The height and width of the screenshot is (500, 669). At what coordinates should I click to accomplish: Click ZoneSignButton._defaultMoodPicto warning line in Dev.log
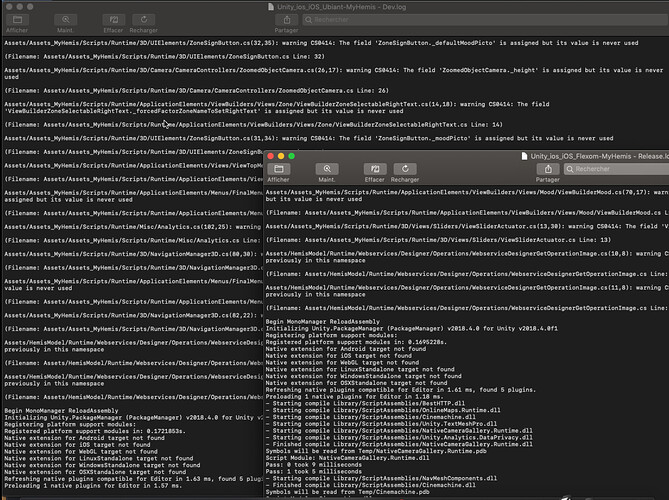[x=321, y=43]
